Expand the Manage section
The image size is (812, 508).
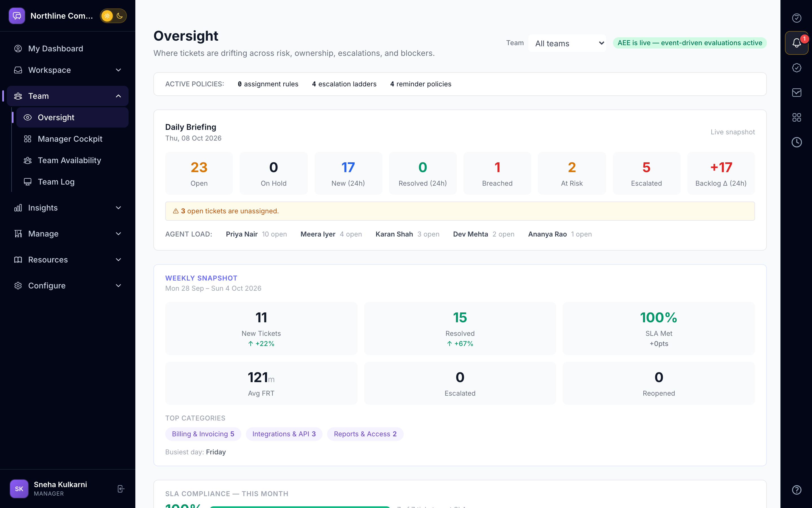click(67, 233)
